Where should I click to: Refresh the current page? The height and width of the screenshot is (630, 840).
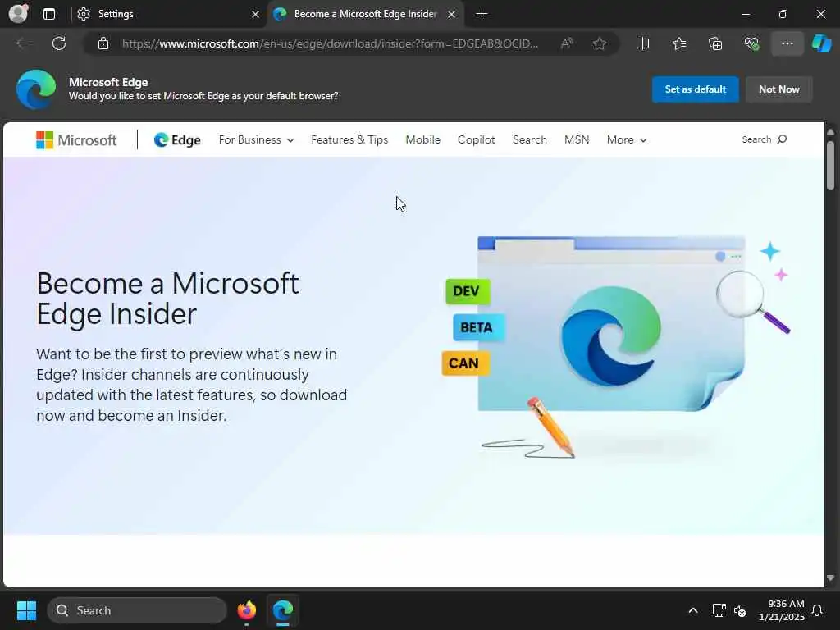[x=59, y=43]
